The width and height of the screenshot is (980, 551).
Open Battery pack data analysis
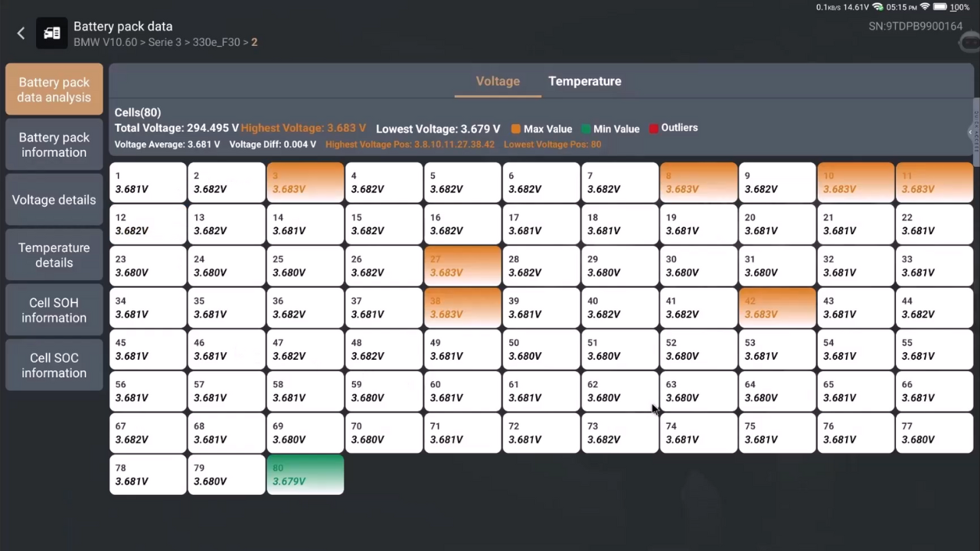click(54, 90)
